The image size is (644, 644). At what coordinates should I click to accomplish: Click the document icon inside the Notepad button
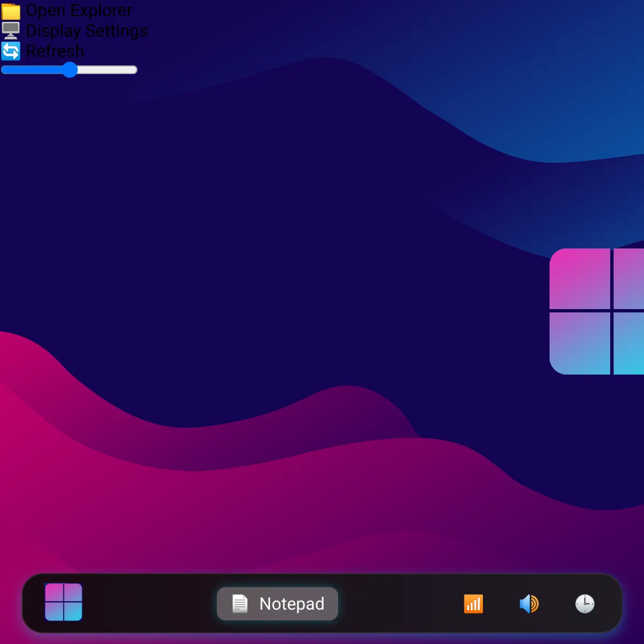240,604
